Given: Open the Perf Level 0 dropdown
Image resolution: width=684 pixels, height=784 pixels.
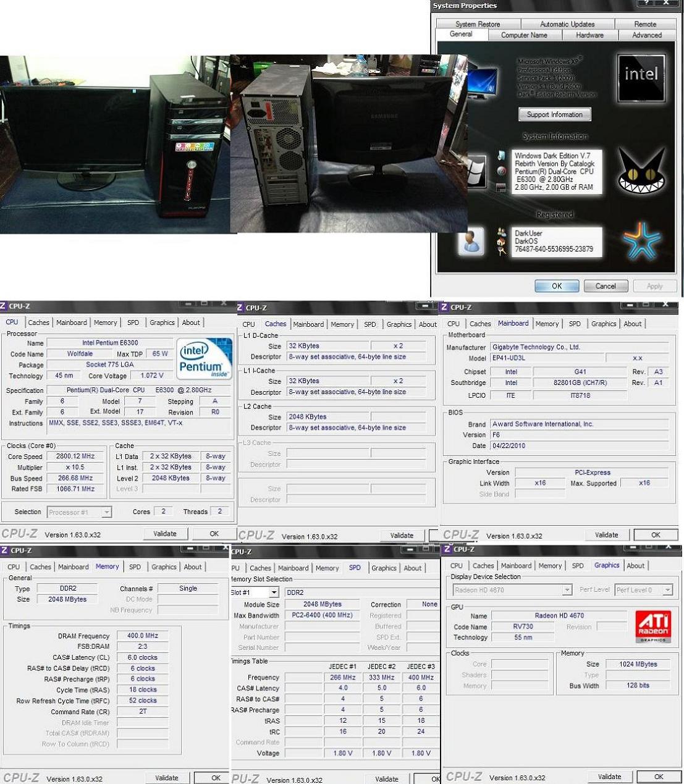Looking at the screenshot, I should [x=667, y=590].
